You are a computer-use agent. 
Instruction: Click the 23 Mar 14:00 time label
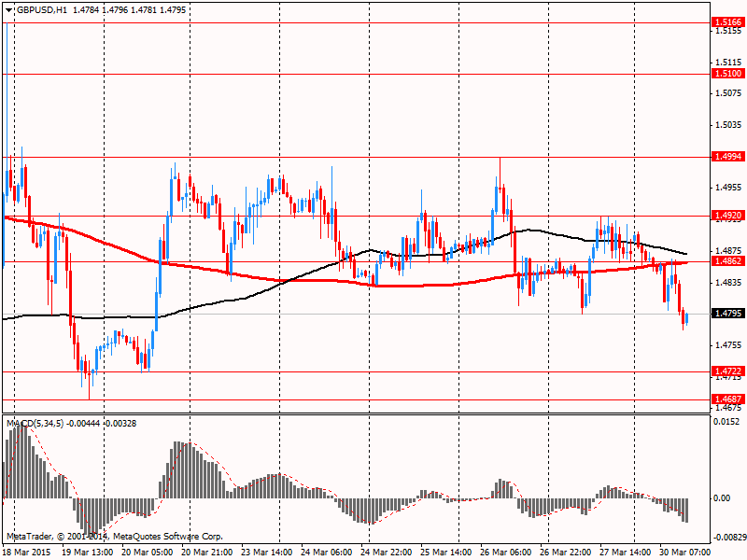[266, 553]
